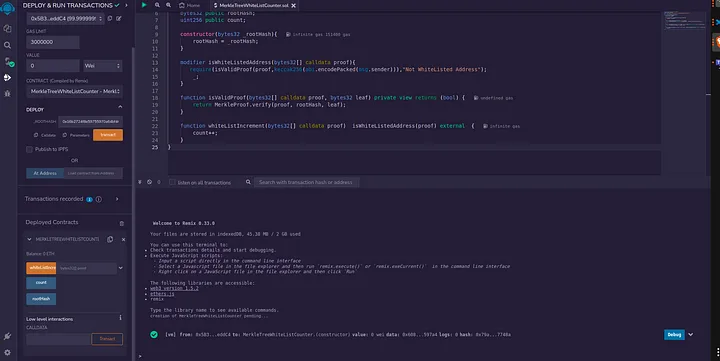
Task: Open the ethers.js link
Action: (162, 294)
